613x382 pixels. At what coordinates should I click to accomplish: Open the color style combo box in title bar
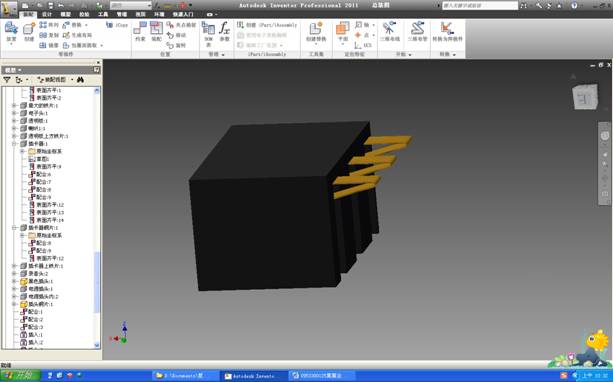[131, 5]
